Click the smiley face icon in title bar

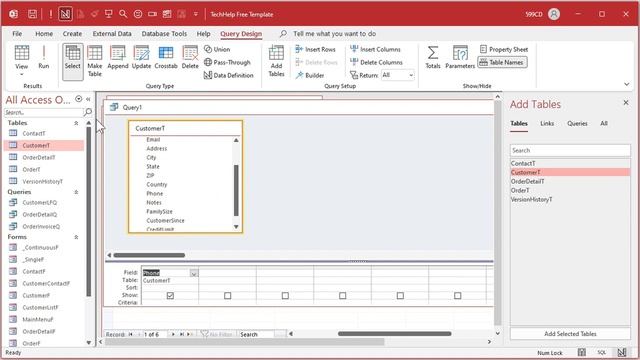[x=138, y=14]
